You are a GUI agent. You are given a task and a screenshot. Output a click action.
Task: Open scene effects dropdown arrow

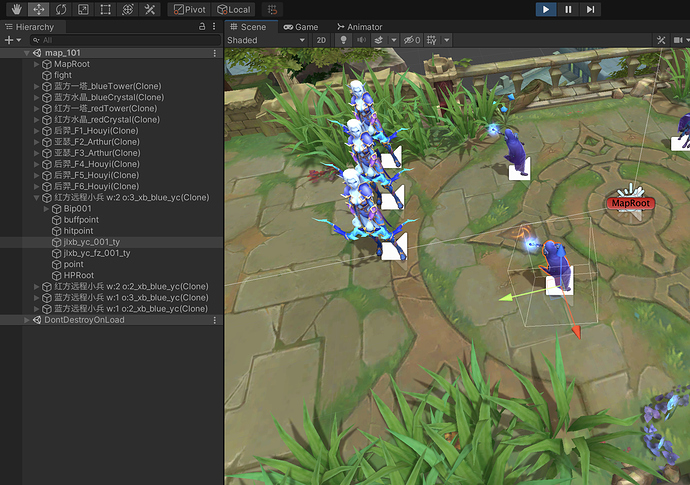pos(394,40)
